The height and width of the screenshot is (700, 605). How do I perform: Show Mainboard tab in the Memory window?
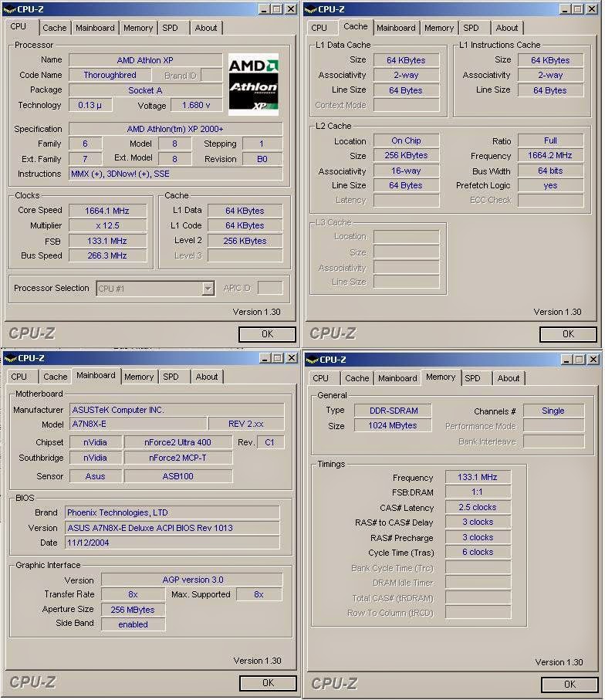(397, 378)
